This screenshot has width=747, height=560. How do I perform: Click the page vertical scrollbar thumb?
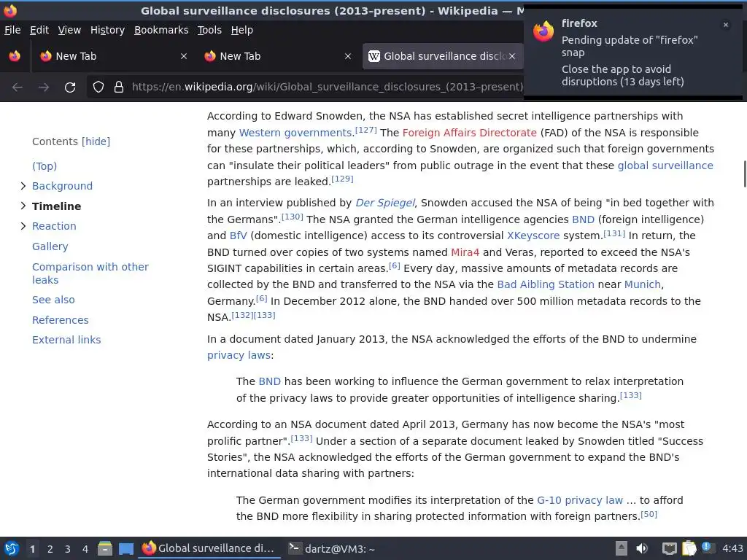point(745,174)
